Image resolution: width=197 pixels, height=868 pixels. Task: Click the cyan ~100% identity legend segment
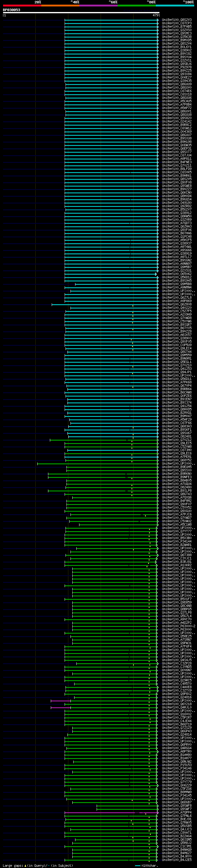(x=175, y=6)
